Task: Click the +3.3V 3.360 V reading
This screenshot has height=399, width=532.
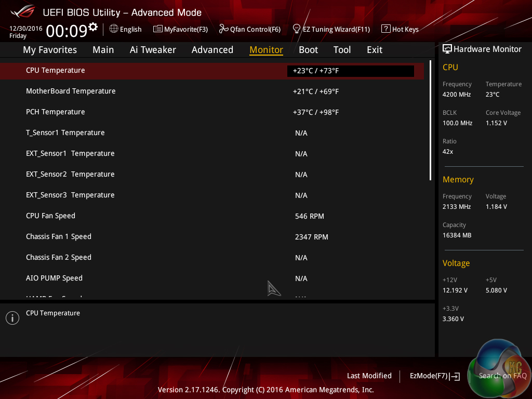Action: point(453,319)
